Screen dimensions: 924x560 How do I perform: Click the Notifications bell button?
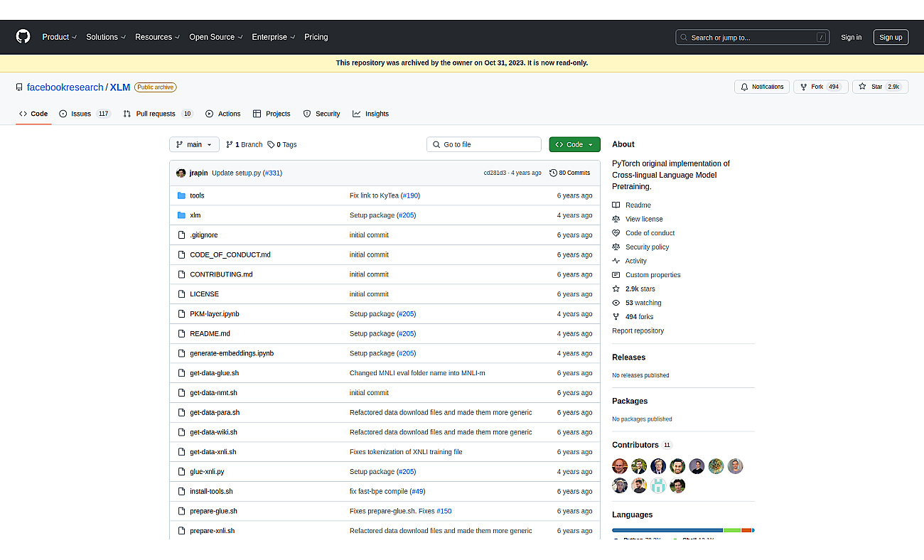762,87
